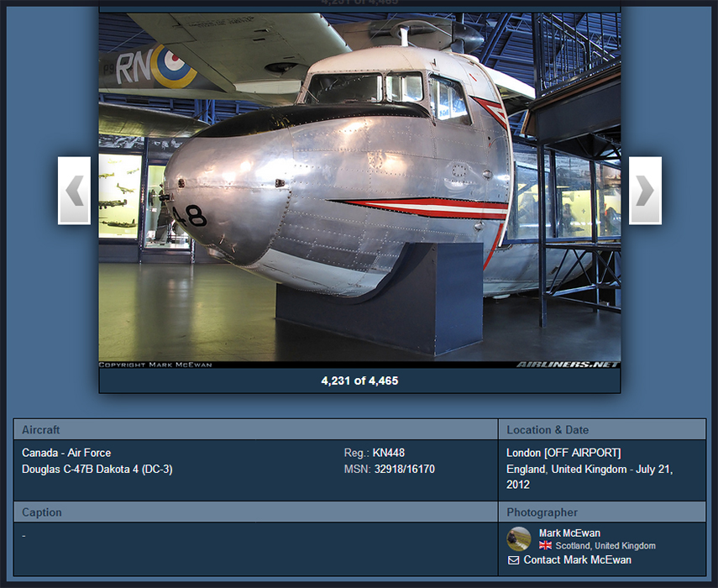Click the Union Jack flag icon
This screenshot has height=588, width=718.
pyautogui.click(x=546, y=545)
